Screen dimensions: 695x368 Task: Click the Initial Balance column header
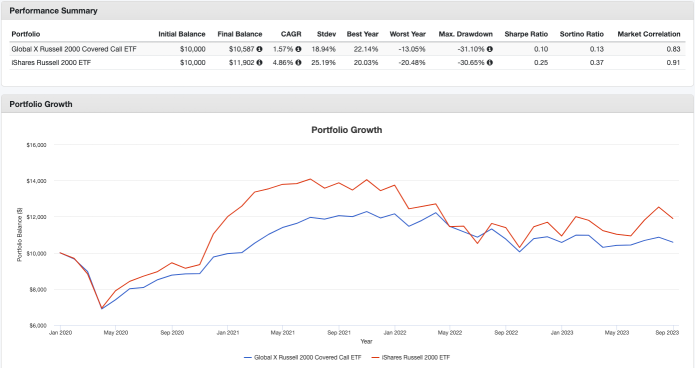click(182, 34)
